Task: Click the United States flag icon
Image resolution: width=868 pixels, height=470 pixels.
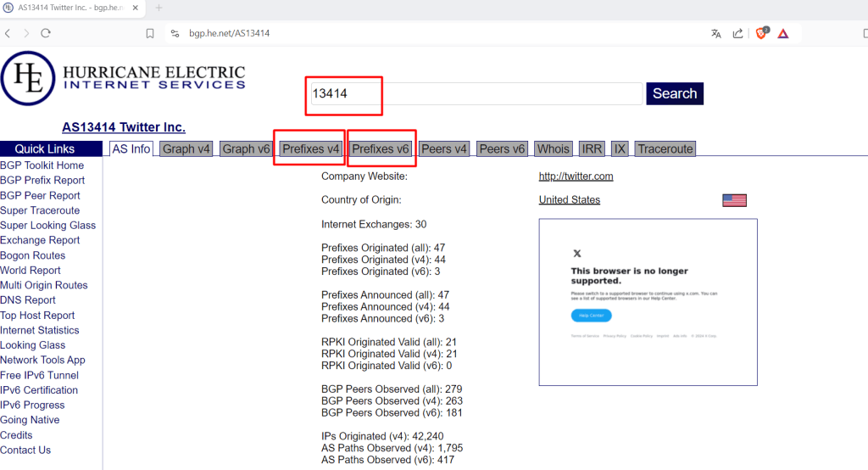Action: (x=734, y=200)
